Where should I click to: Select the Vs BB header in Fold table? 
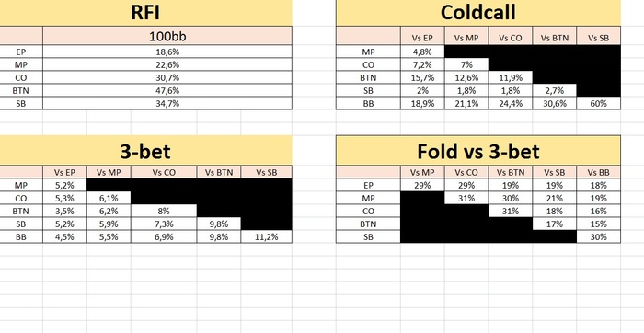point(598,172)
